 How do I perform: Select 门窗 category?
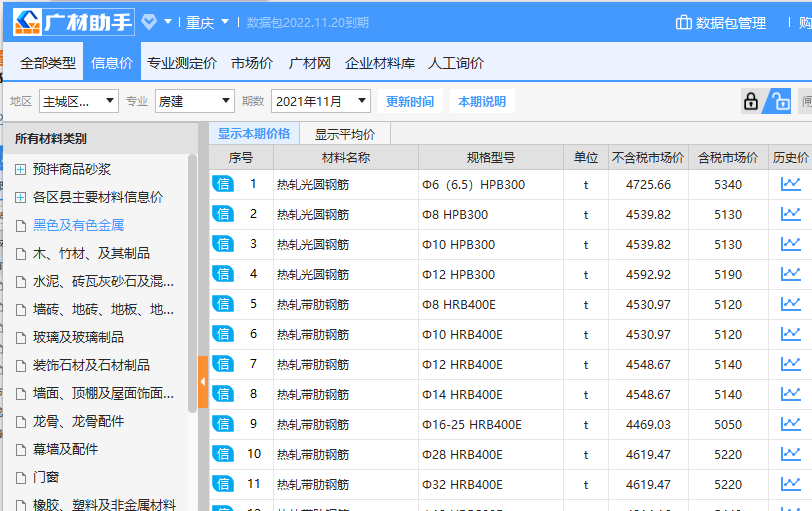tap(46, 477)
